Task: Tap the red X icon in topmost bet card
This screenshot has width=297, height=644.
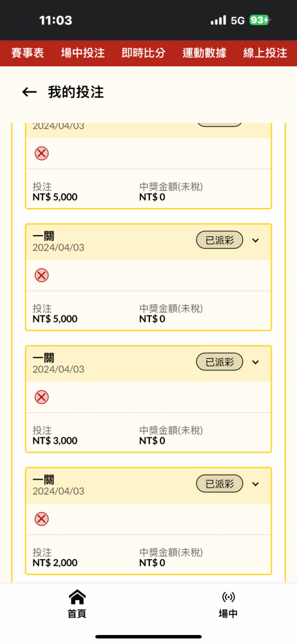Action: click(x=41, y=153)
